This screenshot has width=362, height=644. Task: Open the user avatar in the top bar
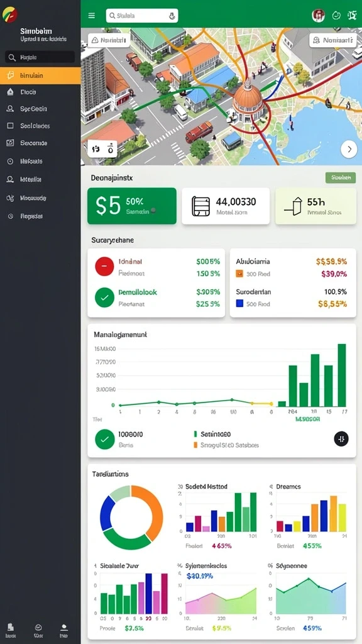(319, 16)
